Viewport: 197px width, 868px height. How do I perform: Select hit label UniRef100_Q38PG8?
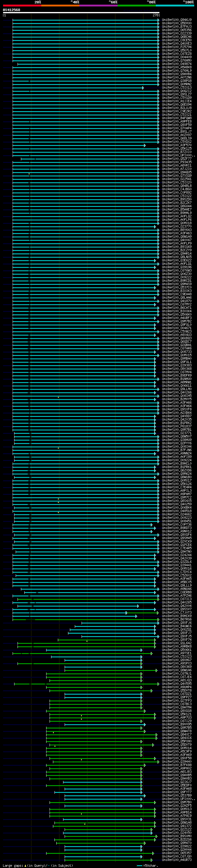click(177, 81)
